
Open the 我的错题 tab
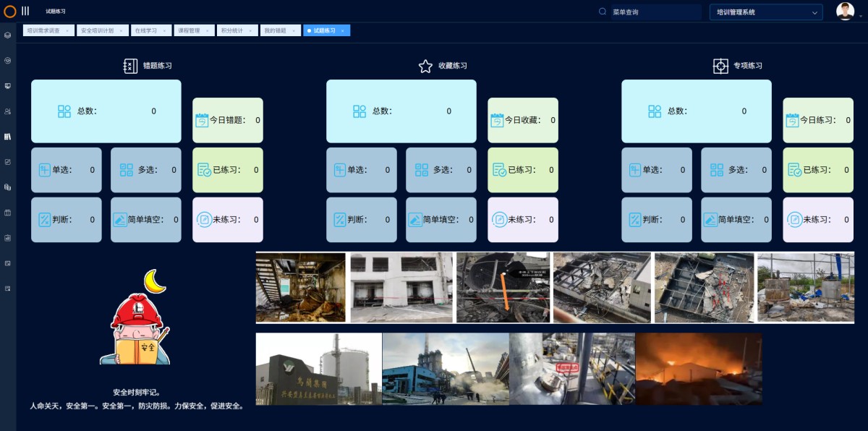click(273, 30)
